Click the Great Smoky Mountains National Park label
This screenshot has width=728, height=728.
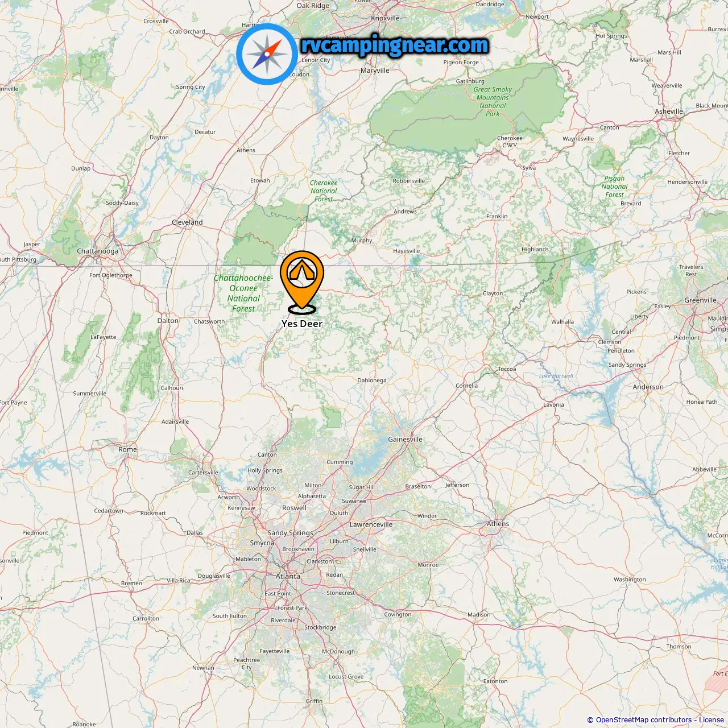tap(493, 101)
